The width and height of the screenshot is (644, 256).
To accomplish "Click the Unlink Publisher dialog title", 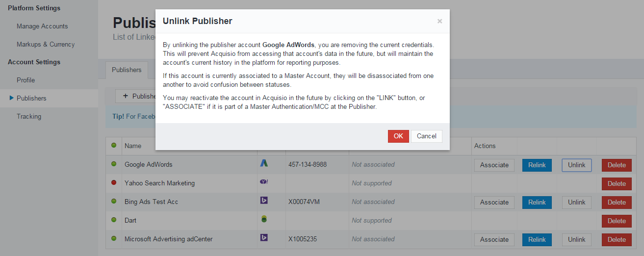I will coord(198,21).
